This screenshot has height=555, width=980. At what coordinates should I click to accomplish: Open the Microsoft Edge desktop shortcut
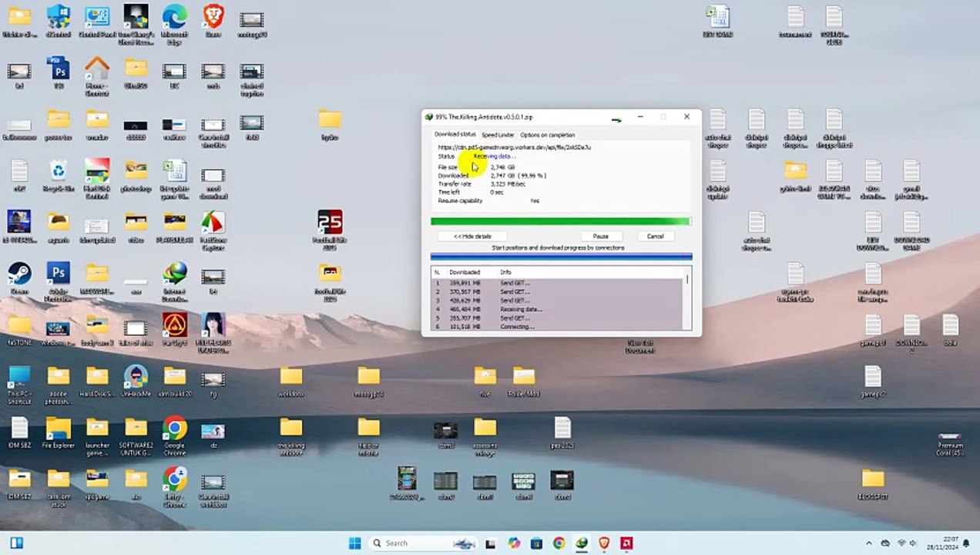click(174, 22)
